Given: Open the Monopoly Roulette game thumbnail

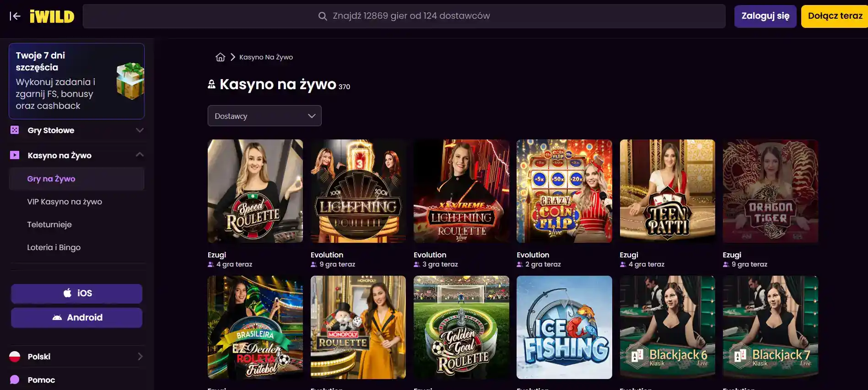Looking at the screenshot, I should (x=358, y=327).
